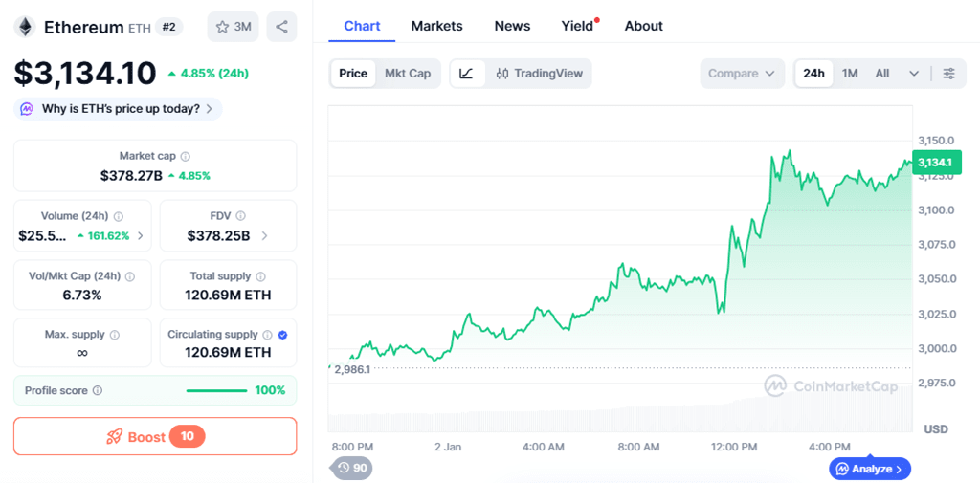The height and width of the screenshot is (483, 980).
Task: Click the 10 badge on Boost button
Action: click(188, 436)
